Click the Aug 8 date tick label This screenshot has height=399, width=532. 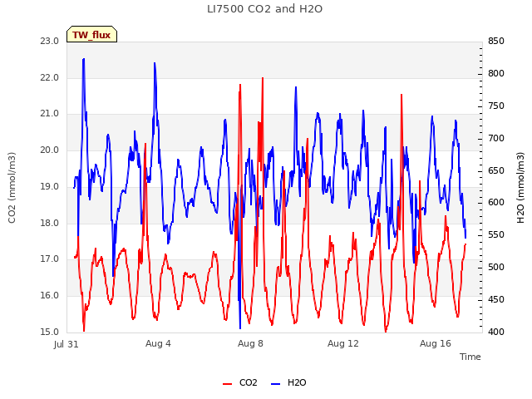(250, 343)
